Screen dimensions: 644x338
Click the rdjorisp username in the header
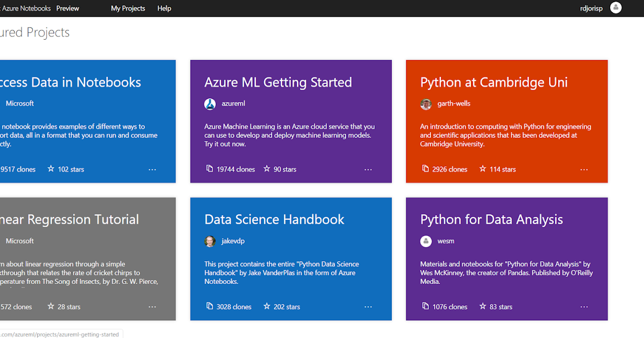pos(591,8)
